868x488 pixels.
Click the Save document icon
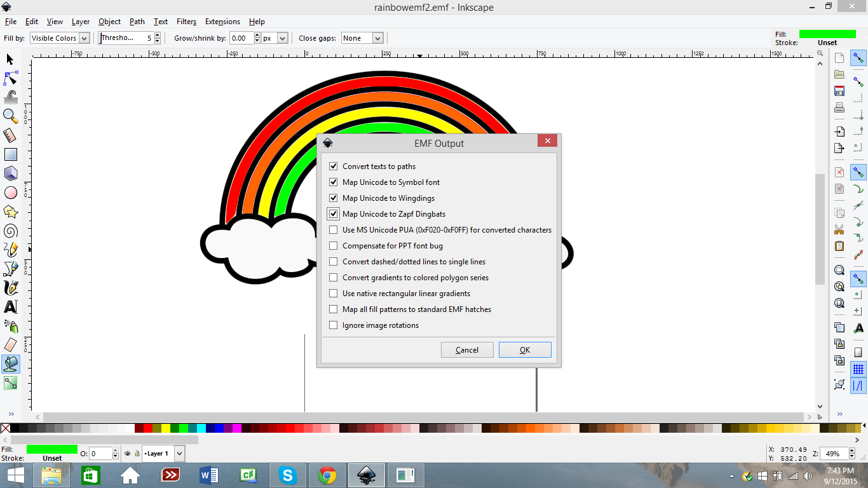pos(839,91)
